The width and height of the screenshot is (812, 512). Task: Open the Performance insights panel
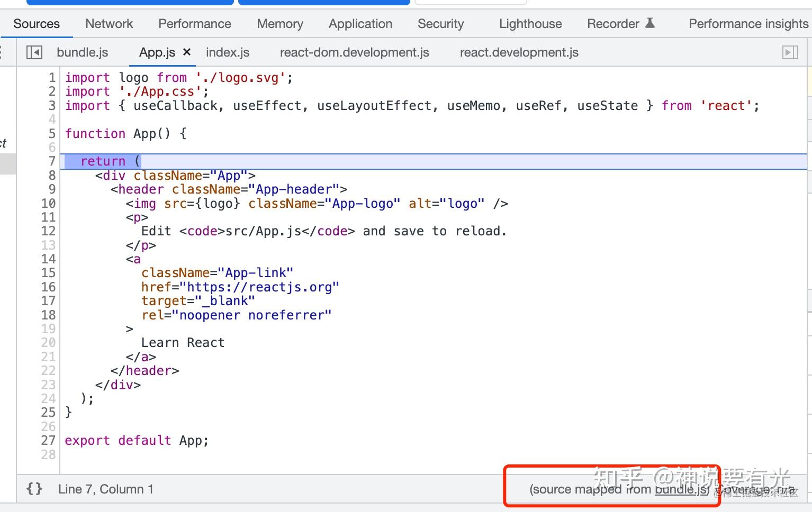(747, 23)
